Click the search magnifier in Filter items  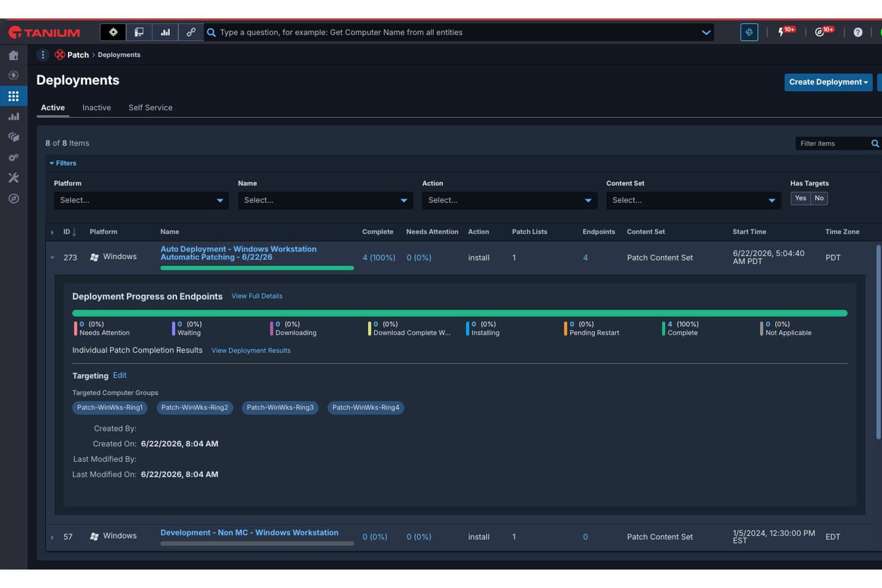875,144
